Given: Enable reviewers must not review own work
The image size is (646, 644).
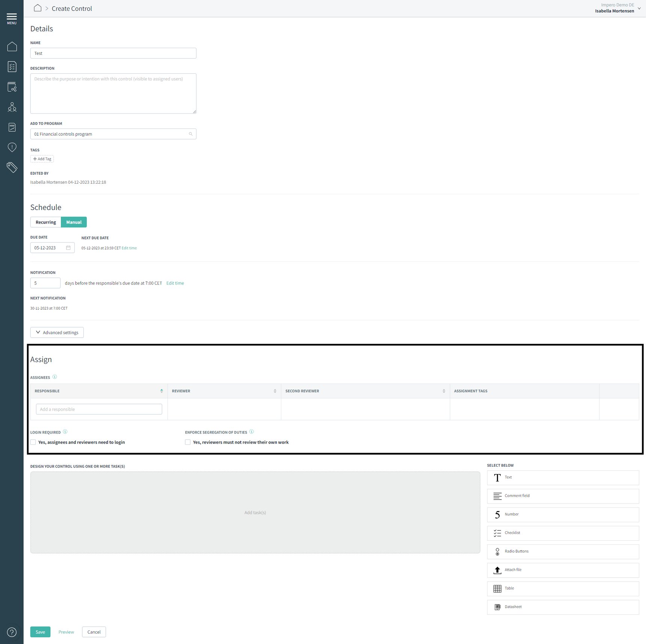Looking at the screenshot, I should [x=188, y=442].
